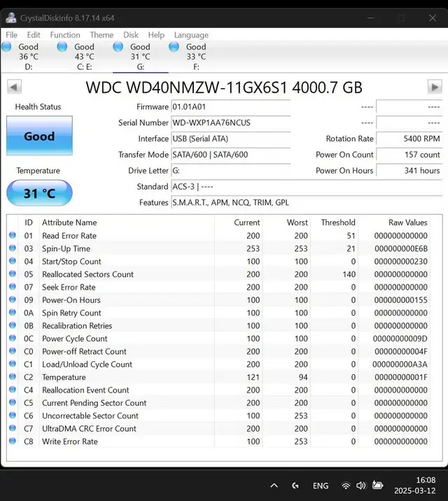Click the Transfer Mode field SATA/600
This screenshot has height=501, width=448.
(x=231, y=155)
